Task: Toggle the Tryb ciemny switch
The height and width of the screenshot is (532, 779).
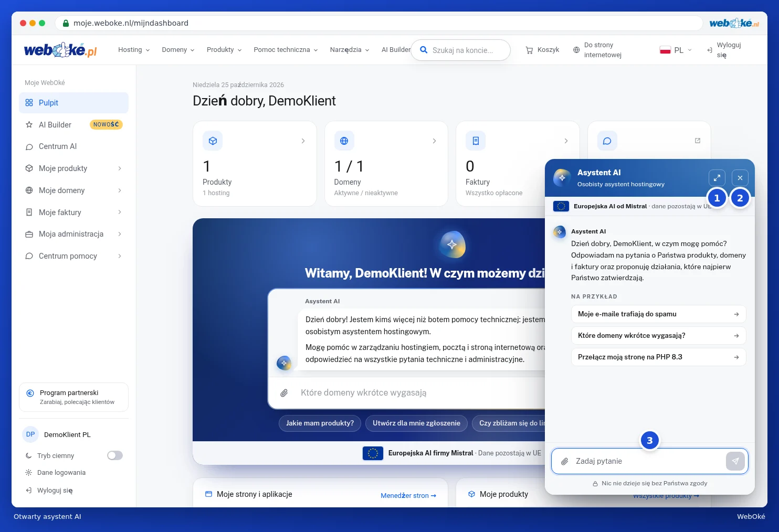Action: click(x=114, y=455)
